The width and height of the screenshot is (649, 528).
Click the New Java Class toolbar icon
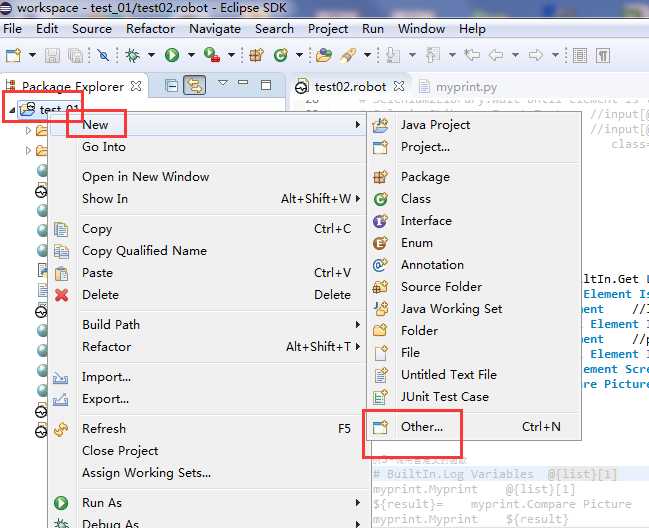point(281,55)
